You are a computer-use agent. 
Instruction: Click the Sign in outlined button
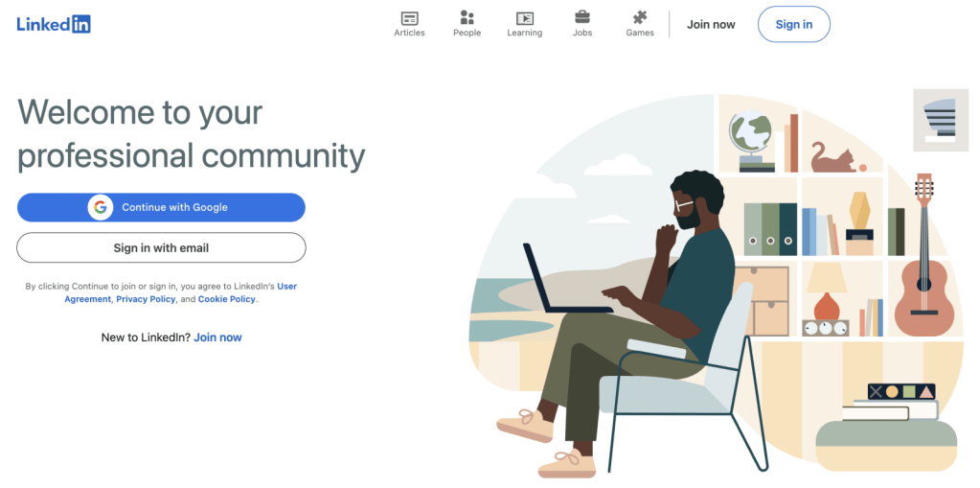click(x=794, y=24)
